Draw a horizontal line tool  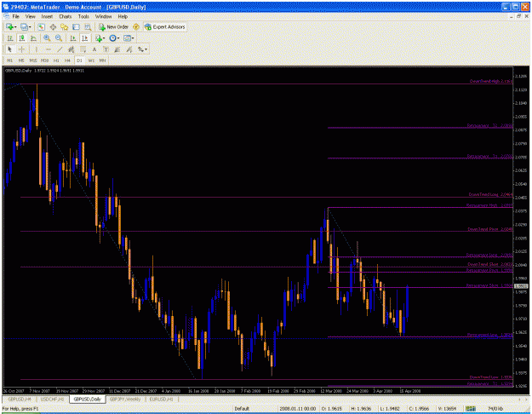49,49
